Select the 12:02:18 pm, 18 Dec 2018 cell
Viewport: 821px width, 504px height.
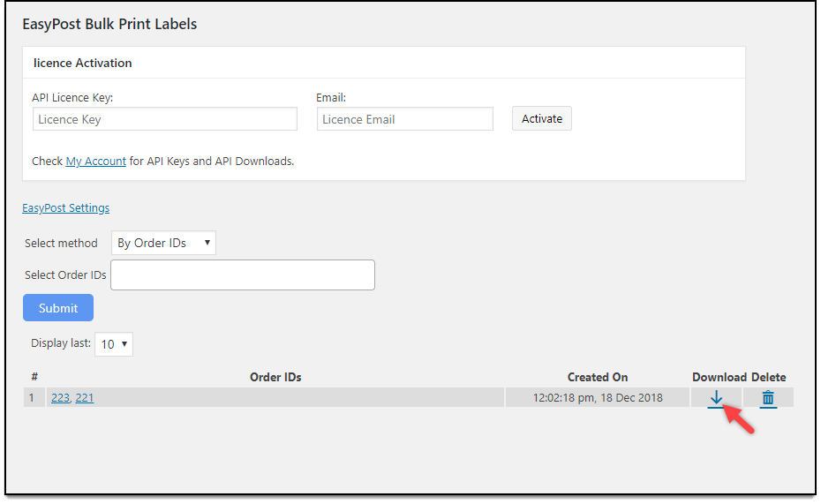click(598, 398)
